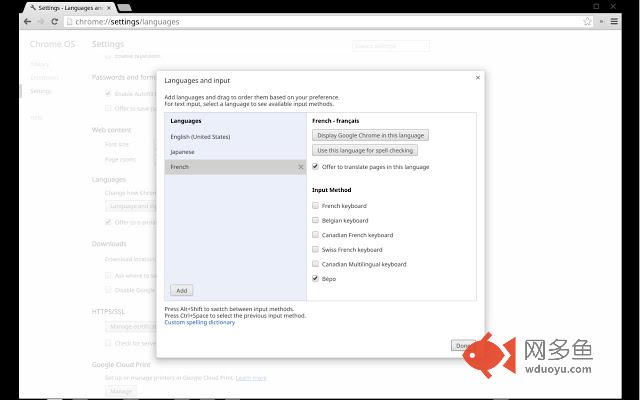
Task: Click the browser back arrow
Action: pos(27,21)
